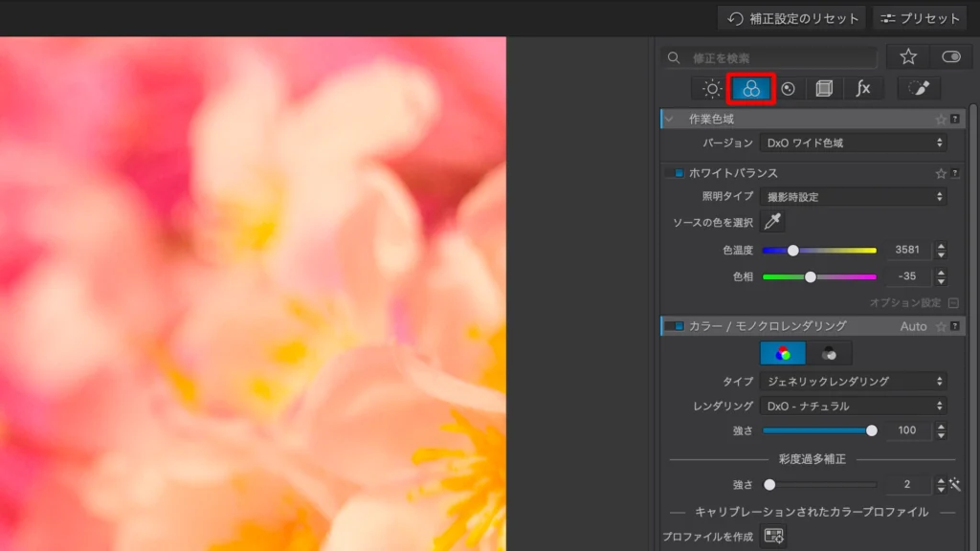
Task: Open the レンダリング dropdown (DxO - ナチュラル)
Action: [x=854, y=406]
